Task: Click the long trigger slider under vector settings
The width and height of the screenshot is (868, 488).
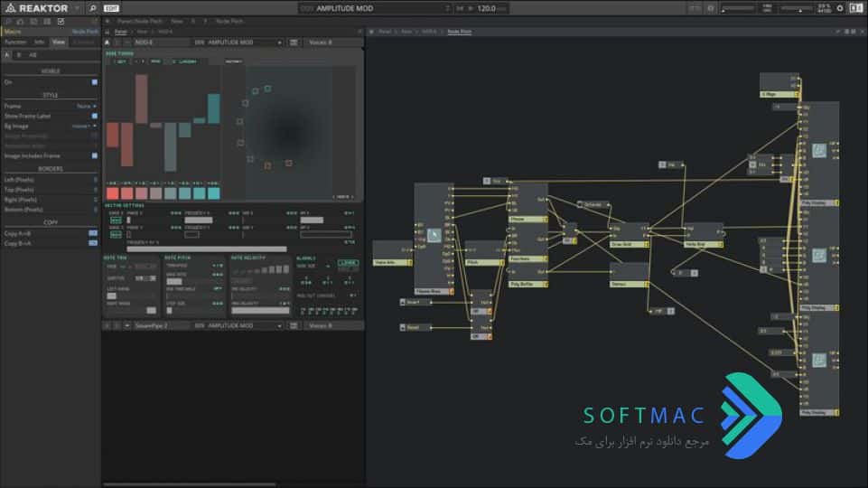Action: 207,249
